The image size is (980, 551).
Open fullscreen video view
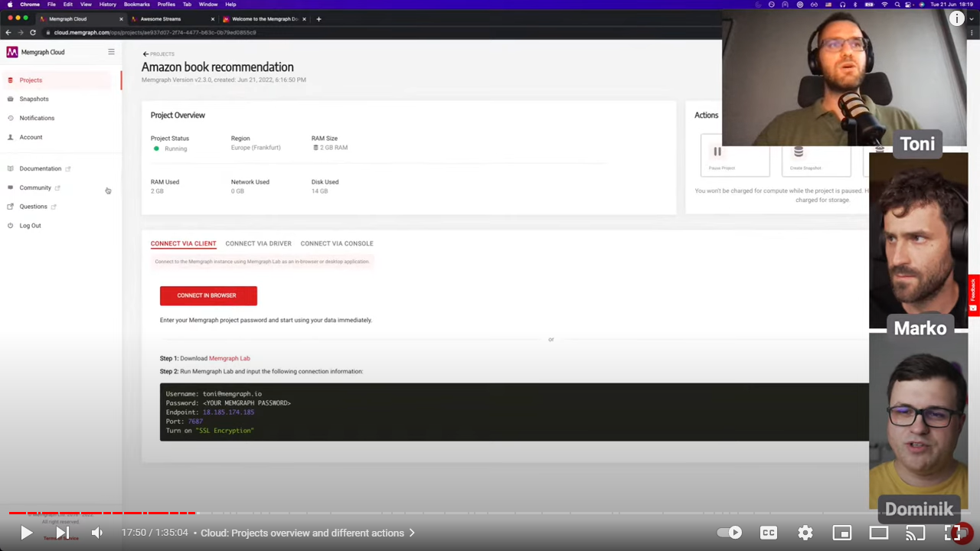coord(952,533)
